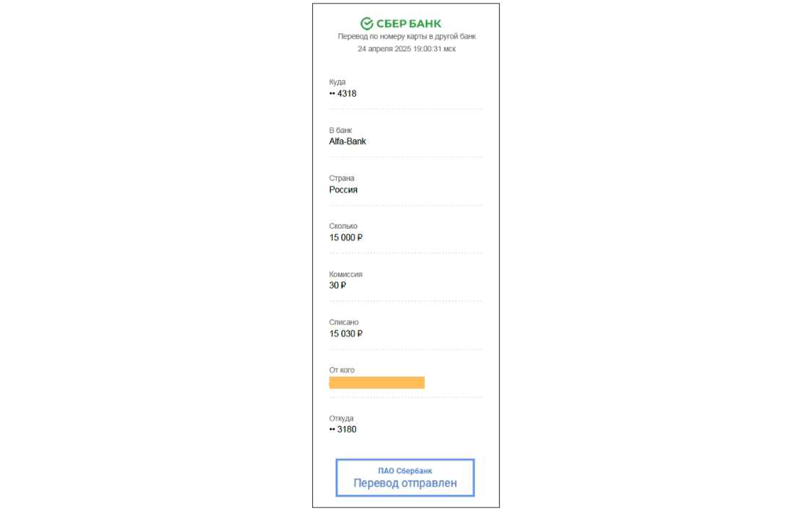The width and height of the screenshot is (812, 511).
Task: Click the Списано label
Action: pyautogui.click(x=343, y=322)
